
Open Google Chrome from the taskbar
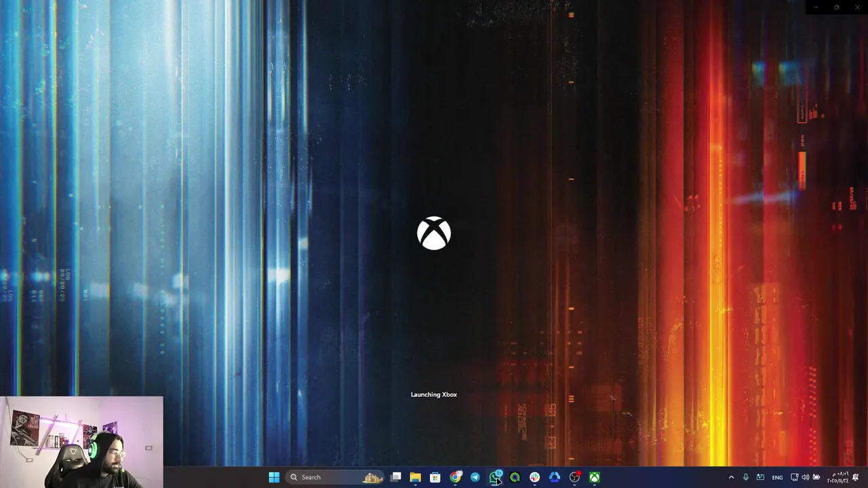click(455, 477)
